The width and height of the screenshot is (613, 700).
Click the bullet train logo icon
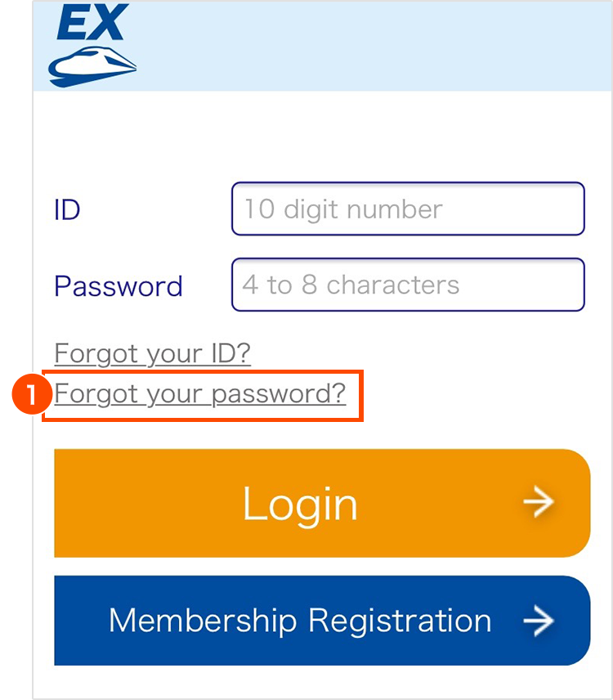tap(92, 65)
